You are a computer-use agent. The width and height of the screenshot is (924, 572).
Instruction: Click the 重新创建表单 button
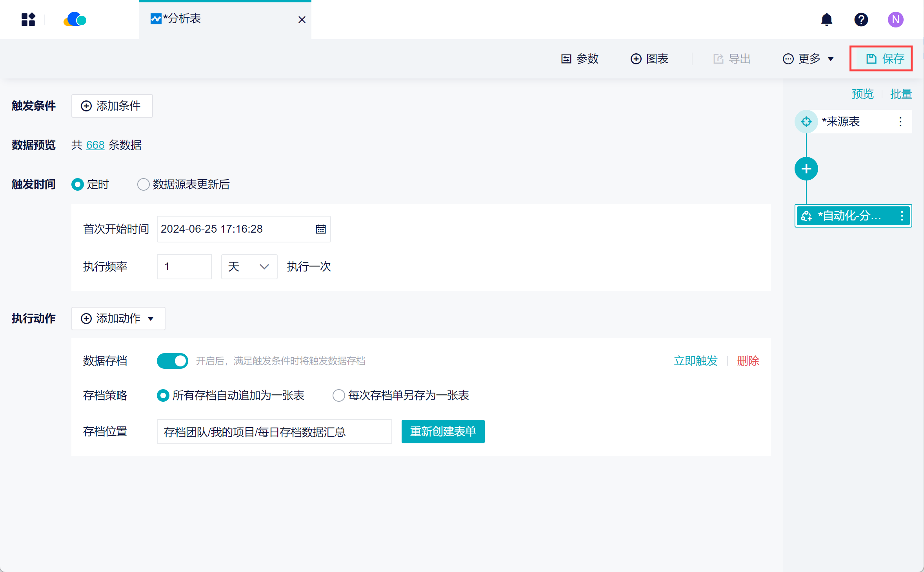pyautogui.click(x=443, y=432)
